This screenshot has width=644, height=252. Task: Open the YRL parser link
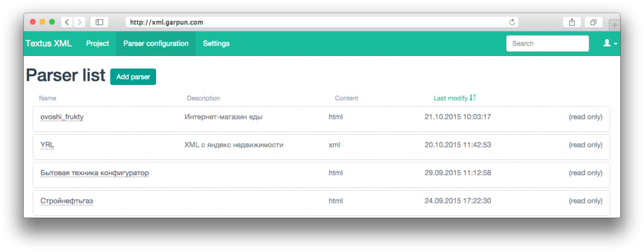click(47, 145)
